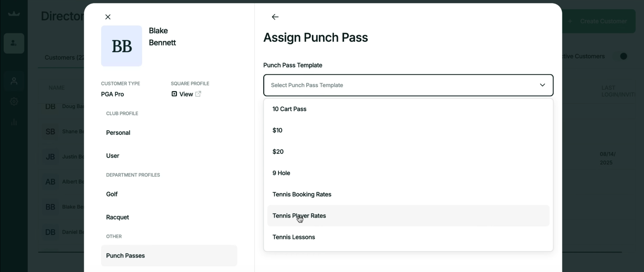Click the external link icon next to View
This screenshot has height=272, width=644.
point(198,94)
